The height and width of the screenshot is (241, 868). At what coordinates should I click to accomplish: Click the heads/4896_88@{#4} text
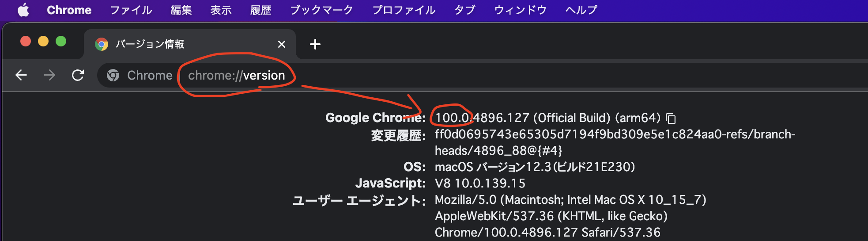[x=498, y=151]
